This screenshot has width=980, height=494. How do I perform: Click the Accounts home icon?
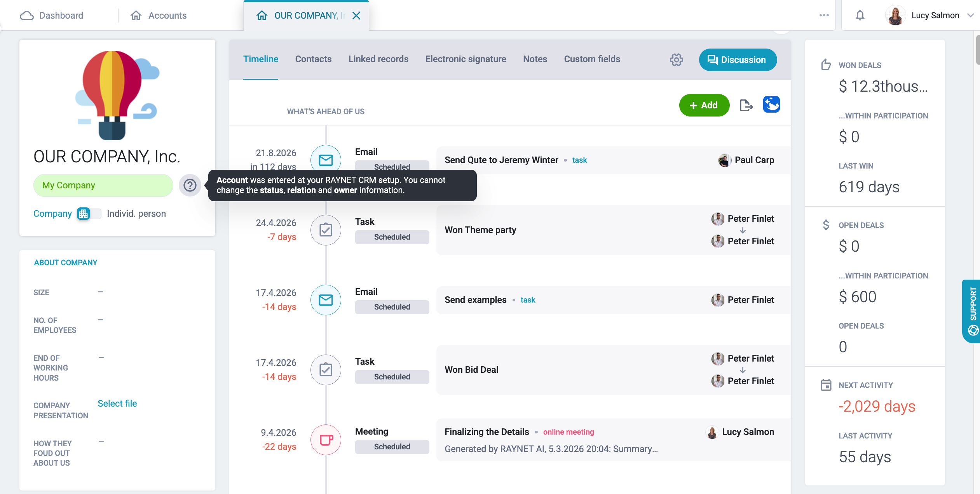tap(136, 16)
